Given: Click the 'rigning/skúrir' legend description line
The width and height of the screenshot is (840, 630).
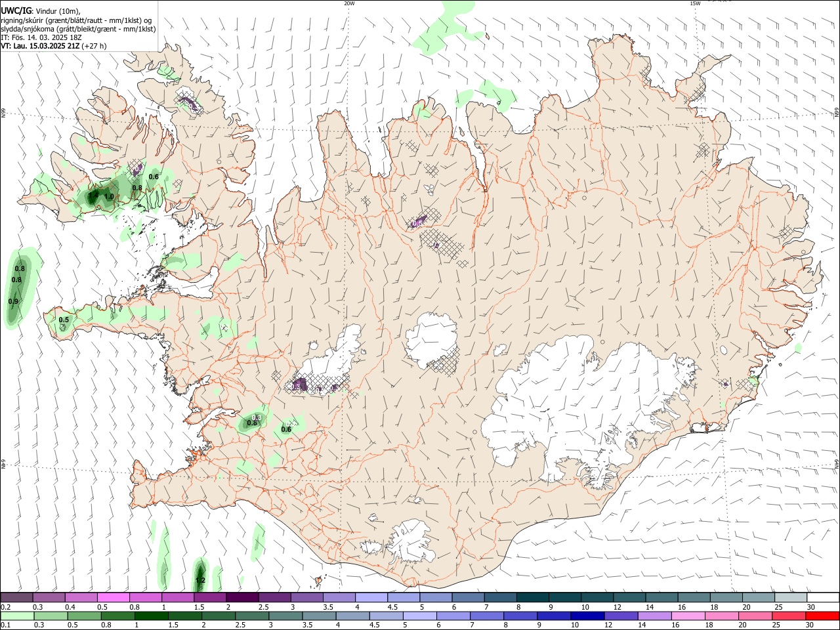Looking at the screenshot, I should coord(76,20).
